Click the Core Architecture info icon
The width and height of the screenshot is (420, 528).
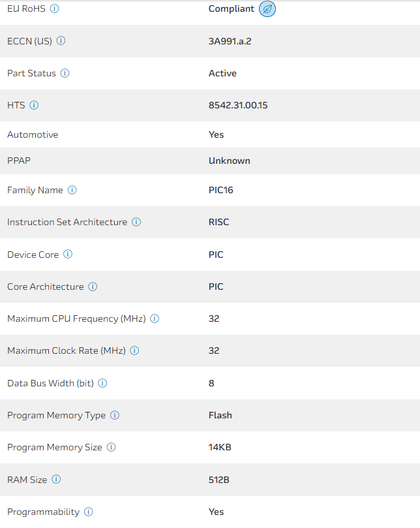[93, 287]
